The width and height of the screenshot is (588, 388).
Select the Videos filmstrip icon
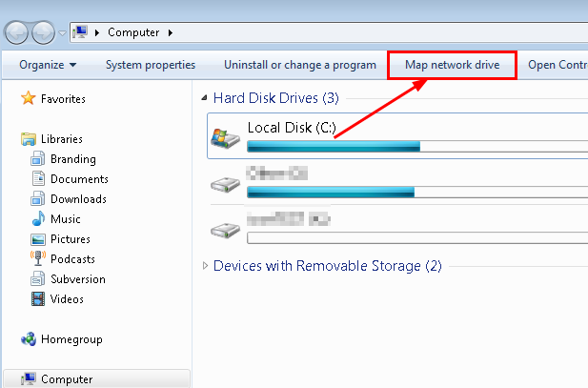(x=38, y=299)
